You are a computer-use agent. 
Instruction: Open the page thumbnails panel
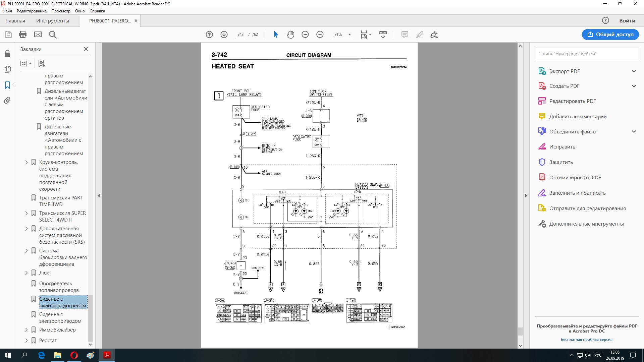pyautogui.click(x=7, y=69)
